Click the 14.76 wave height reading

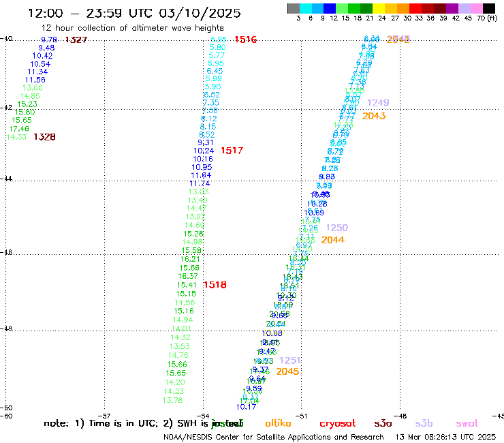178,356
